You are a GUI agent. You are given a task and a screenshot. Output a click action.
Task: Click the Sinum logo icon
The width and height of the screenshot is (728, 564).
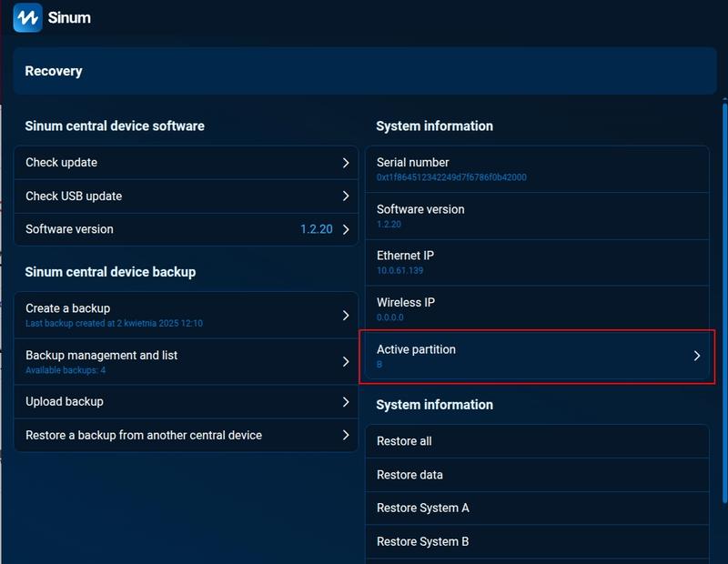28,17
